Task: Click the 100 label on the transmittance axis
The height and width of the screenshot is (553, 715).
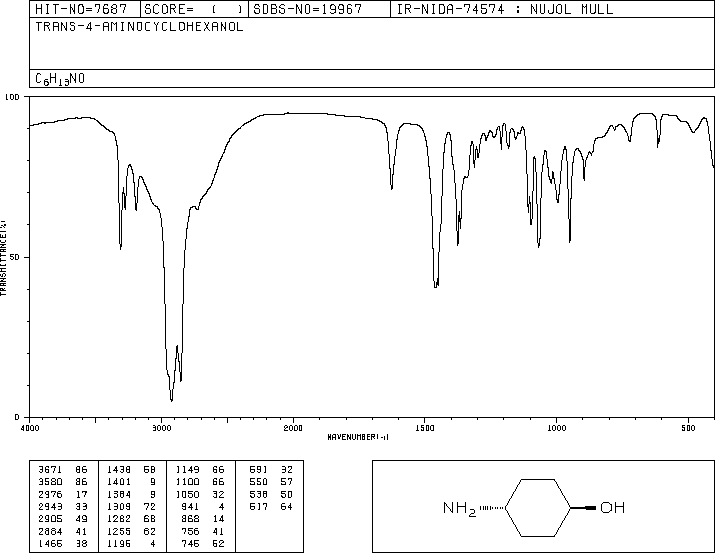Action: [12, 97]
